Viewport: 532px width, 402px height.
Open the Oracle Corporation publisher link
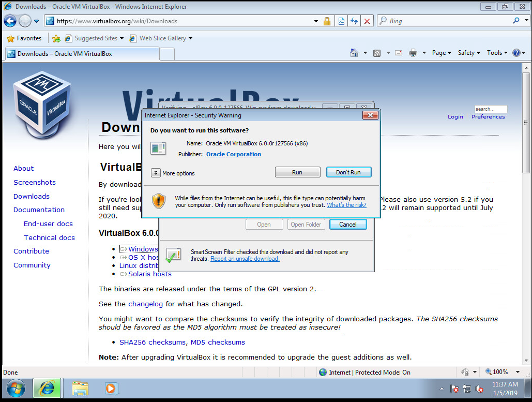[x=234, y=154]
